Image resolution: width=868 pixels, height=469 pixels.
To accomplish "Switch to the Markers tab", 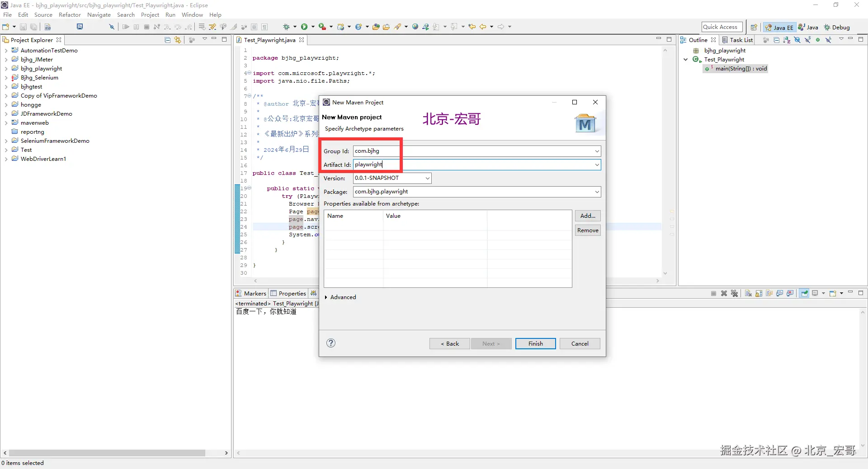I will pos(251,293).
